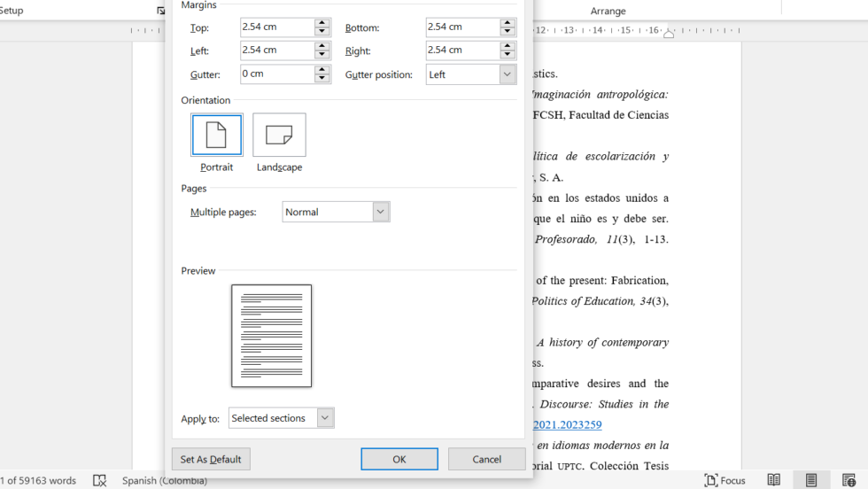The height and width of the screenshot is (489, 868).
Task: Open spelling and proofing check icon
Action: tap(99, 480)
